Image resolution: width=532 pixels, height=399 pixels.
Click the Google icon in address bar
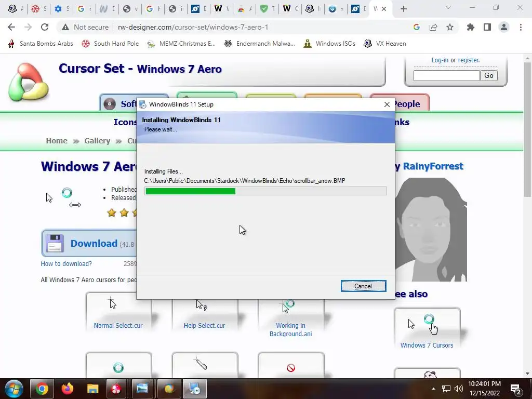(x=417, y=27)
